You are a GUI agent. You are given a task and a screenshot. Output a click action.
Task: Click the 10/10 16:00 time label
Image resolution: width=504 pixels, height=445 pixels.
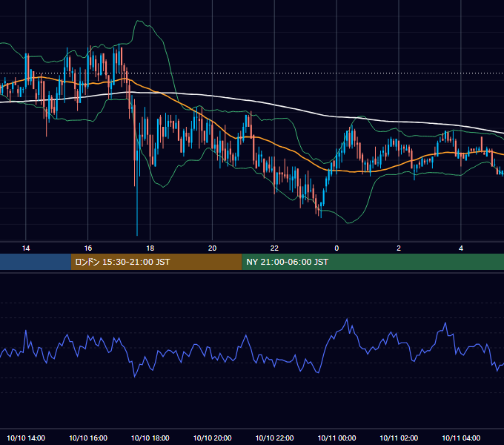(88, 438)
